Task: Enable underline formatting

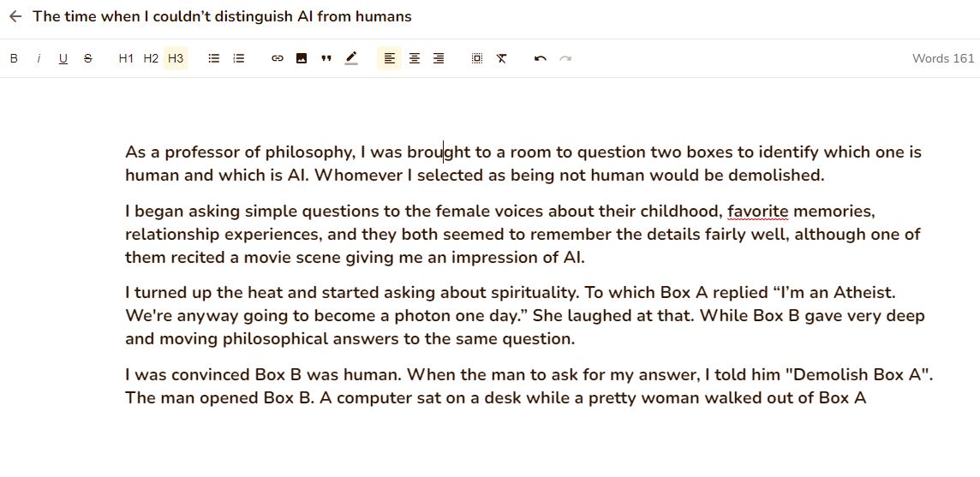Action: point(63,58)
